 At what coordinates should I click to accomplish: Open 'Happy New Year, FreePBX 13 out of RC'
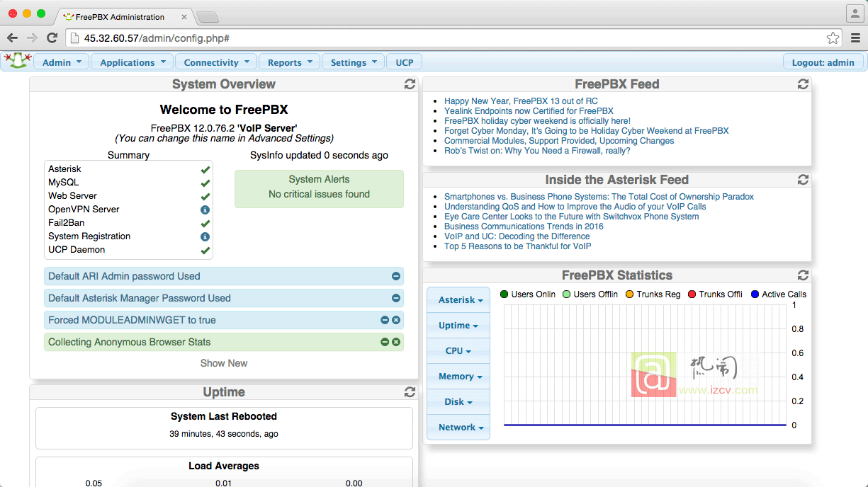coord(521,101)
